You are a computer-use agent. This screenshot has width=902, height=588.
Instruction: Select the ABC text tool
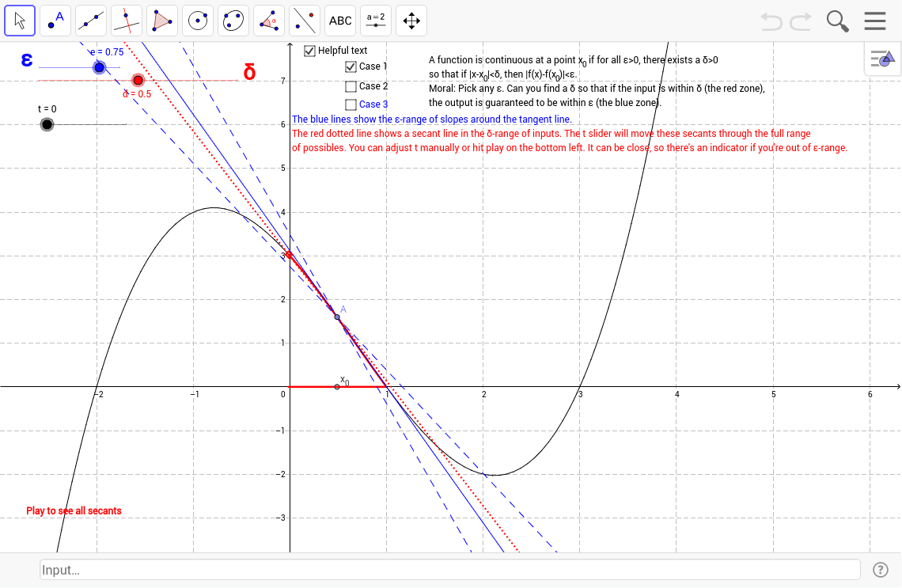tap(340, 21)
